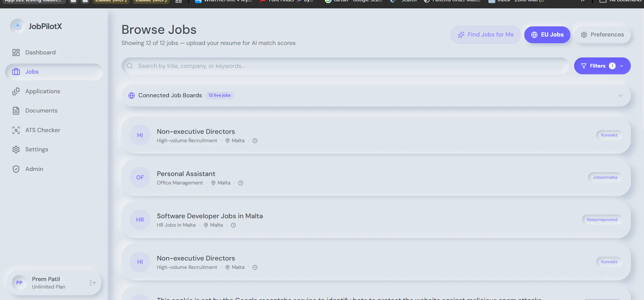Click the "Unlimited Plan" label
The width and height of the screenshot is (644, 300).
[x=49, y=287]
